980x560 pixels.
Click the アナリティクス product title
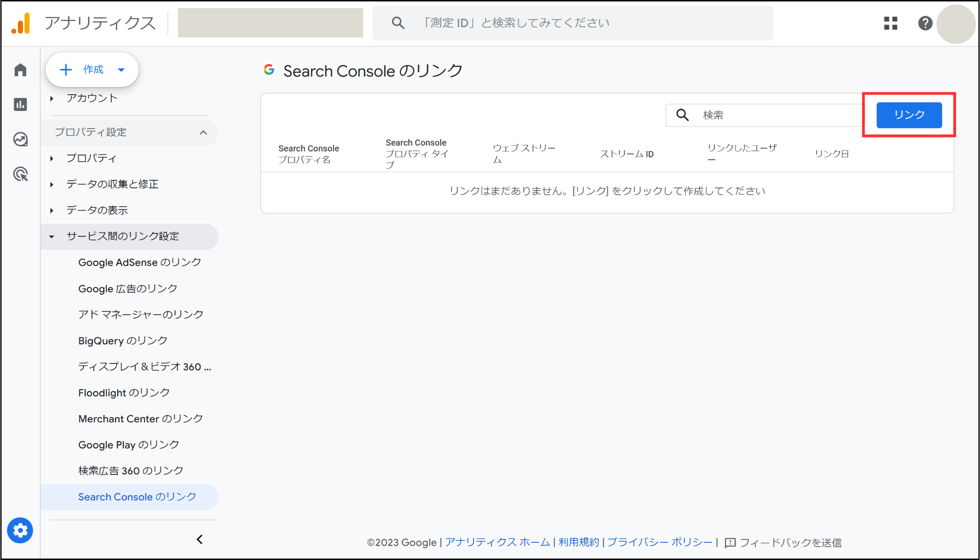click(x=100, y=23)
